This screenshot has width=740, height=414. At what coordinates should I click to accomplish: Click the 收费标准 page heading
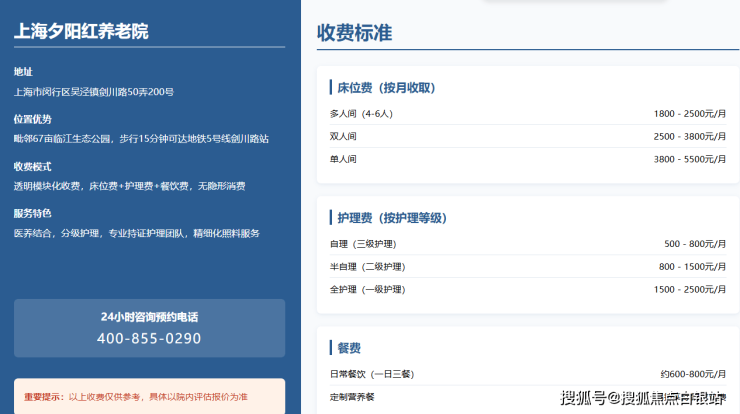[x=354, y=33]
